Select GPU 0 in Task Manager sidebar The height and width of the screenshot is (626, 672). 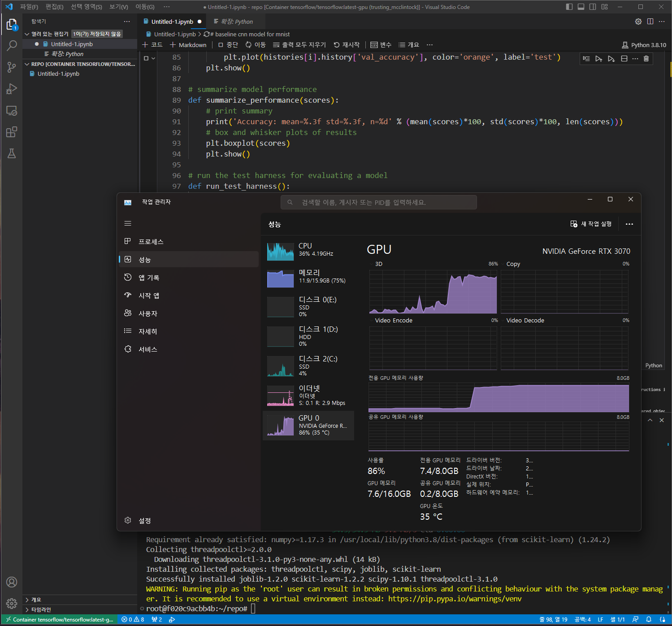(x=308, y=425)
